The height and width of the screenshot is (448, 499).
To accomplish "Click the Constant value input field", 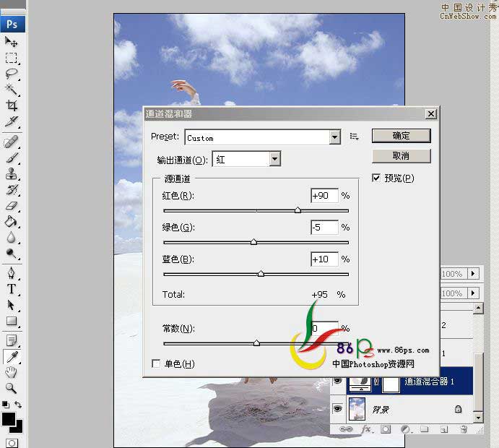I will [324, 328].
